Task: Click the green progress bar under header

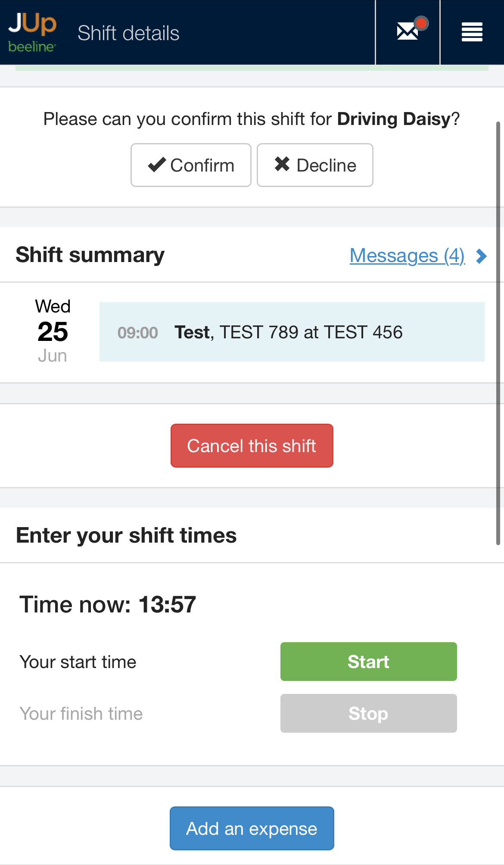Action: [252, 68]
